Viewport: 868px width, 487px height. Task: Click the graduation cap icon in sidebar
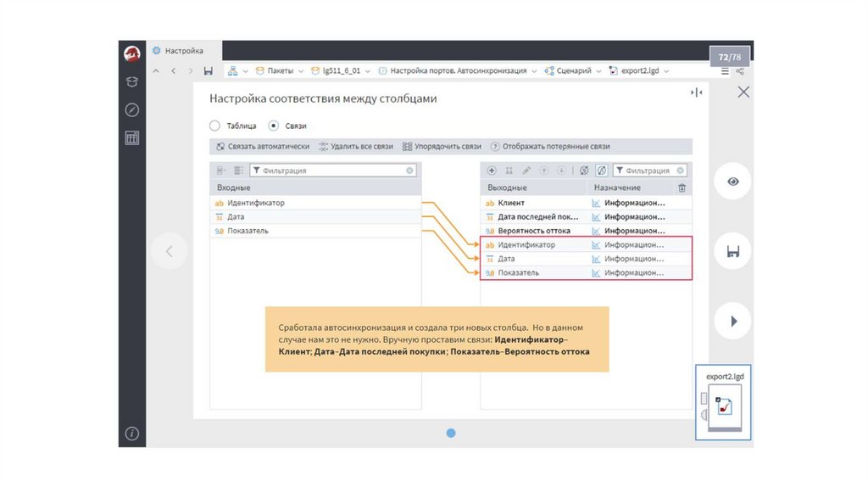(x=131, y=82)
